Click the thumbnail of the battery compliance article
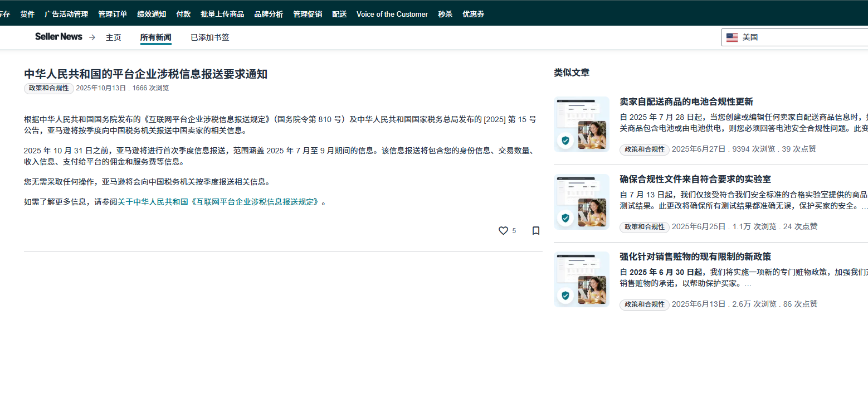 [x=581, y=124]
